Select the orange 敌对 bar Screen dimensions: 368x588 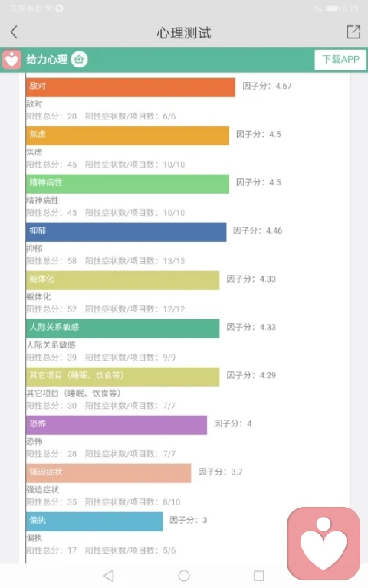point(130,87)
